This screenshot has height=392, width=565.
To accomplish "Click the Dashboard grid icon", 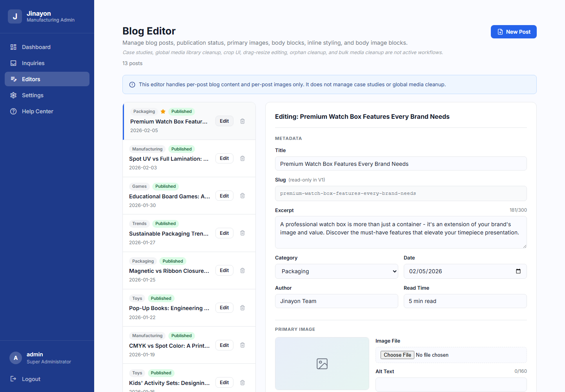I will coord(13,47).
